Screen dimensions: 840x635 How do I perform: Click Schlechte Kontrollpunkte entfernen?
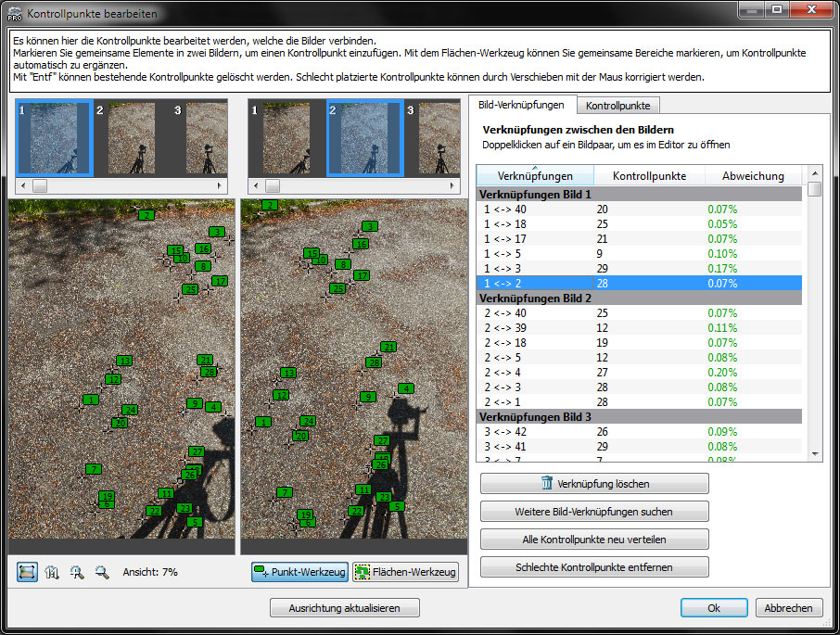[x=594, y=567]
